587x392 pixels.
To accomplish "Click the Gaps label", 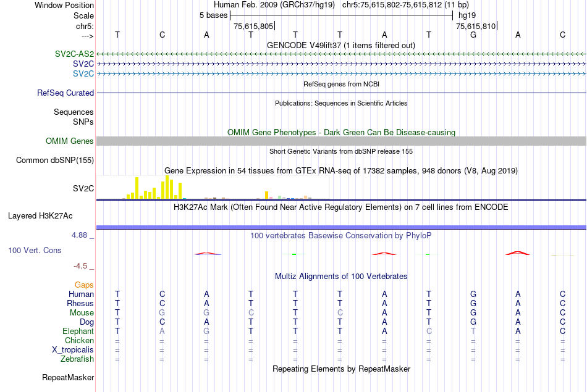I will 84,285.
